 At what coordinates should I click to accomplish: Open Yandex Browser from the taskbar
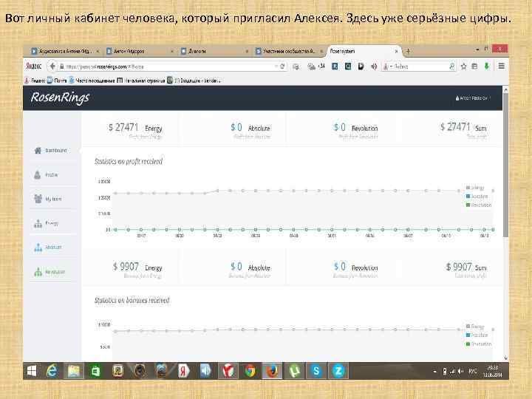click(228, 371)
